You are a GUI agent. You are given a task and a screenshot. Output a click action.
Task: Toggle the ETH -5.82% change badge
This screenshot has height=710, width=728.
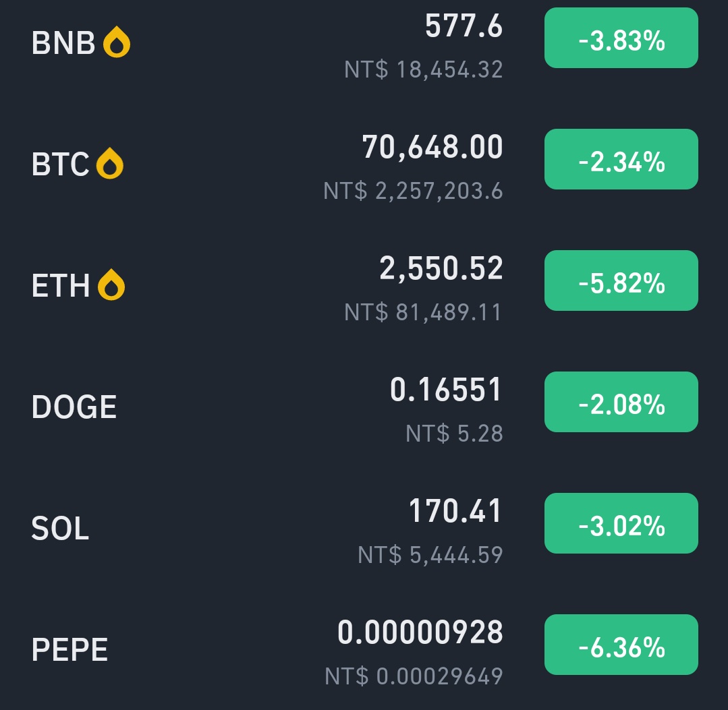pos(621,280)
